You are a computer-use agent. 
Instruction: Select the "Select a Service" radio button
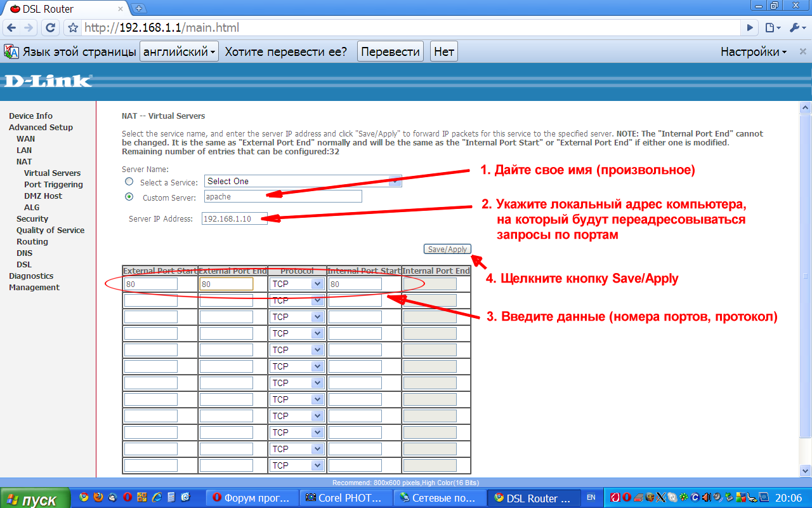[129, 182]
